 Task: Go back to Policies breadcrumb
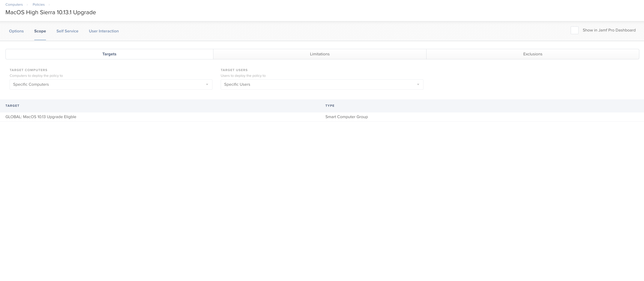pyautogui.click(x=38, y=5)
